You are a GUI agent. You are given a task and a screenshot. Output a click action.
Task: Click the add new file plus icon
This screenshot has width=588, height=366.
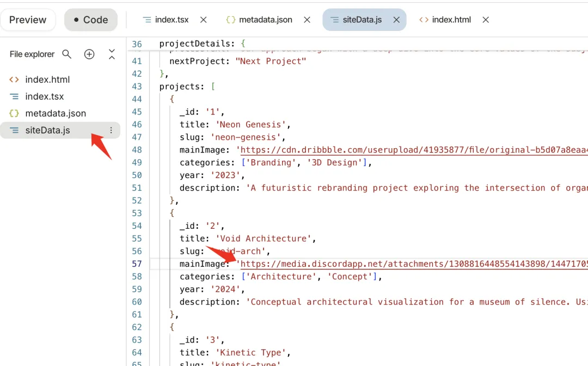(89, 54)
